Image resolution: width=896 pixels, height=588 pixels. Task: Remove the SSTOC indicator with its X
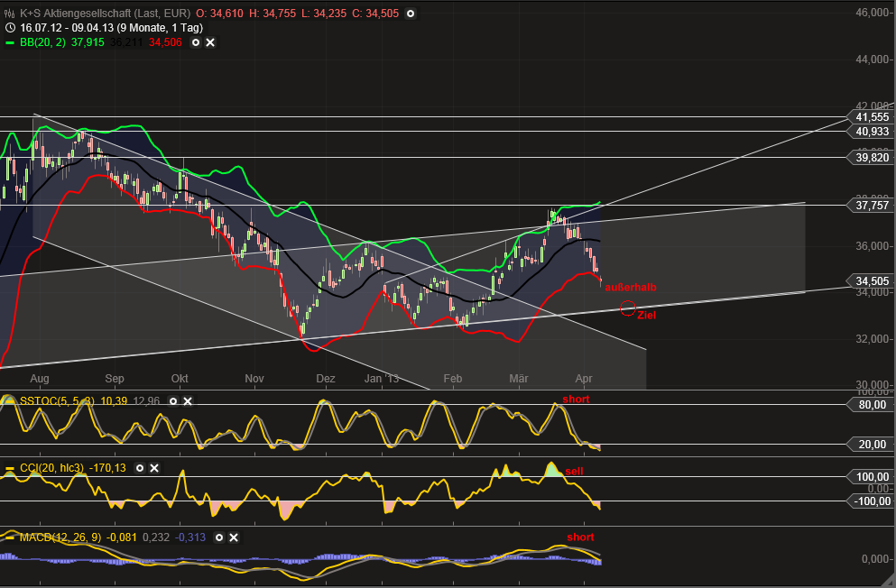pos(188,401)
